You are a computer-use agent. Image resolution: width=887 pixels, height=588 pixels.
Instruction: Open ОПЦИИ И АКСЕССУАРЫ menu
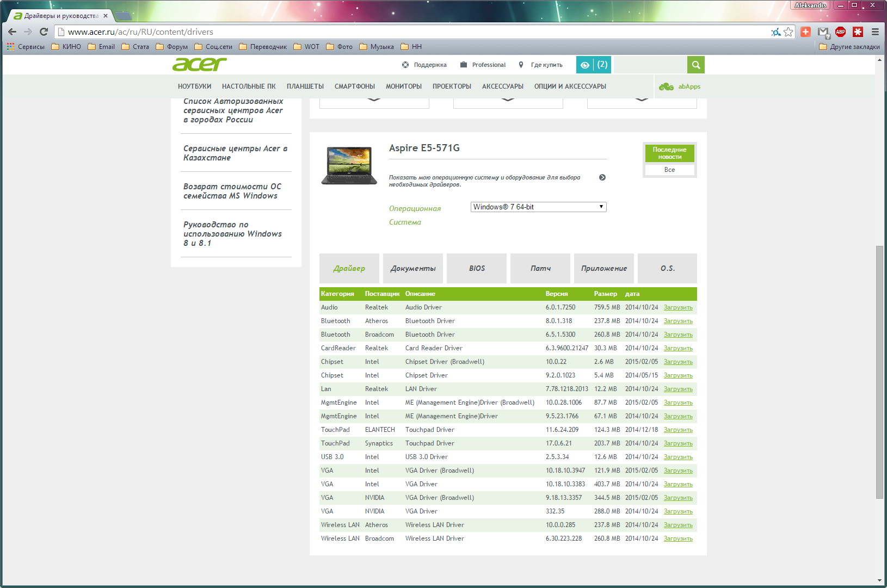click(x=570, y=86)
